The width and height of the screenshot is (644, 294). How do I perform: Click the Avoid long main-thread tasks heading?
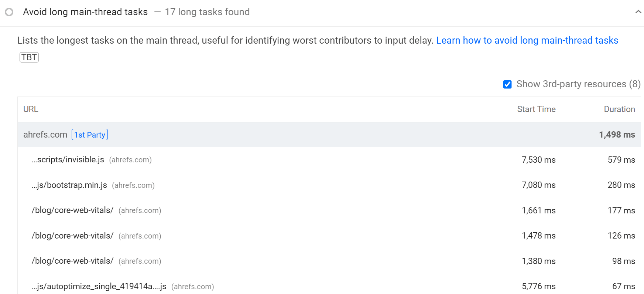click(x=85, y=12)
